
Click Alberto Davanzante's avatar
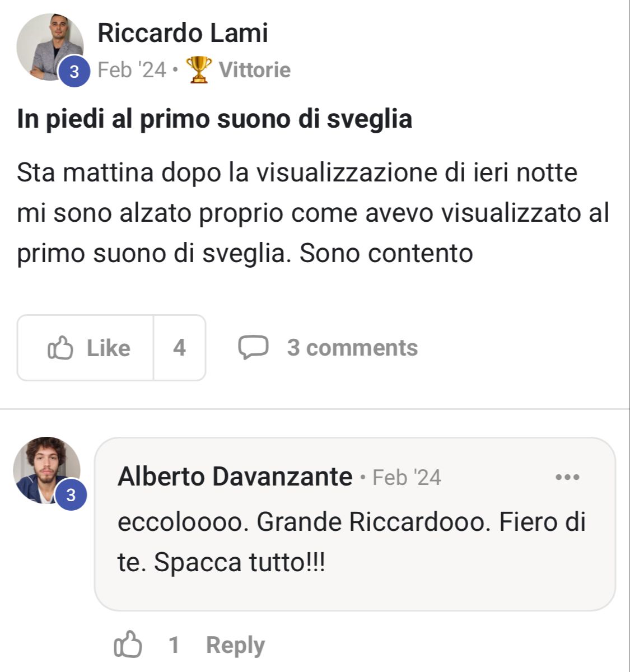tap(46, 470)
